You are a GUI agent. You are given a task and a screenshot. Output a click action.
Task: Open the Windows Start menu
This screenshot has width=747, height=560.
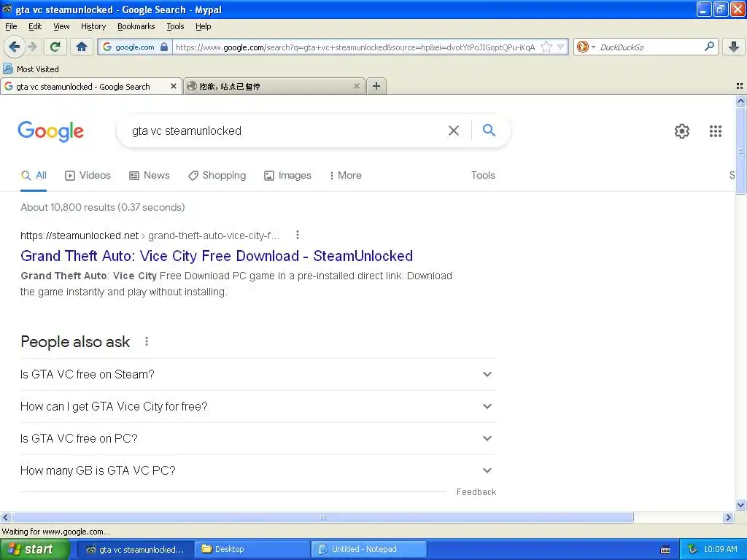35,549
